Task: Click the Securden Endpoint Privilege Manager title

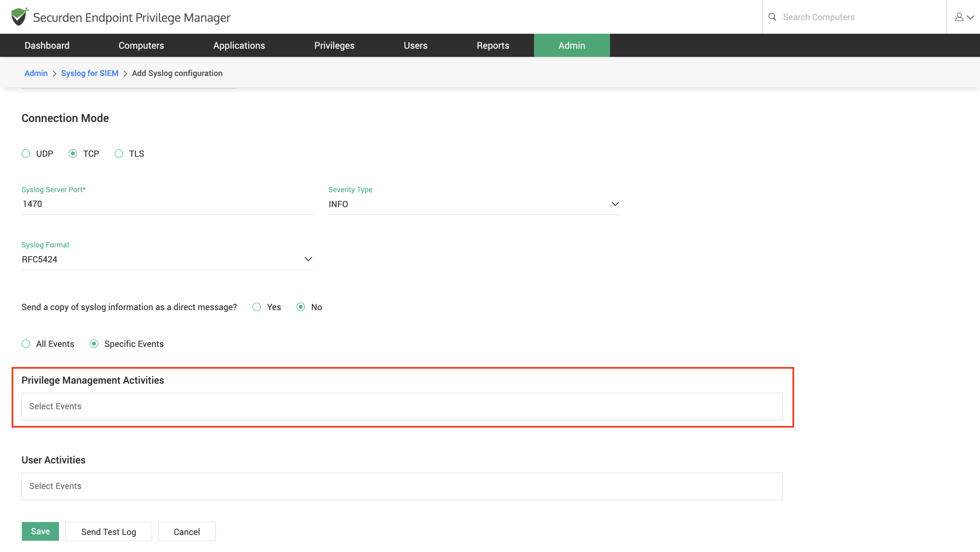Action: coord(132,17)
